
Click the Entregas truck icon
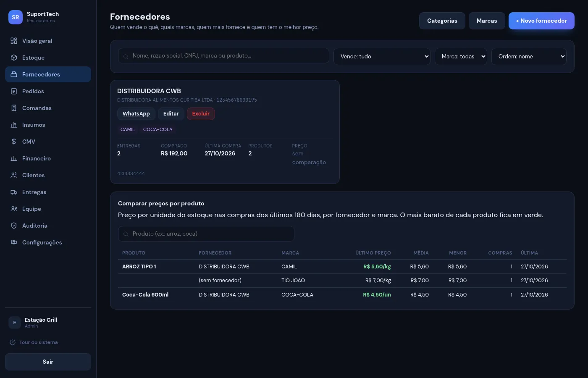coord(14,192)
